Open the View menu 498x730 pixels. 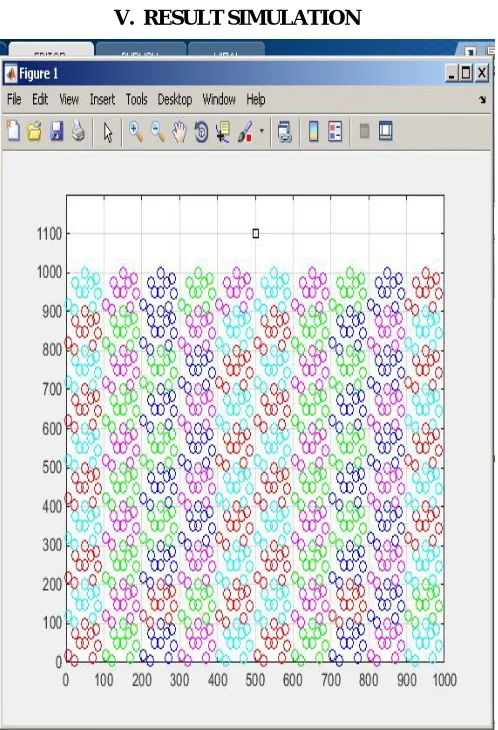click(69, 99)
